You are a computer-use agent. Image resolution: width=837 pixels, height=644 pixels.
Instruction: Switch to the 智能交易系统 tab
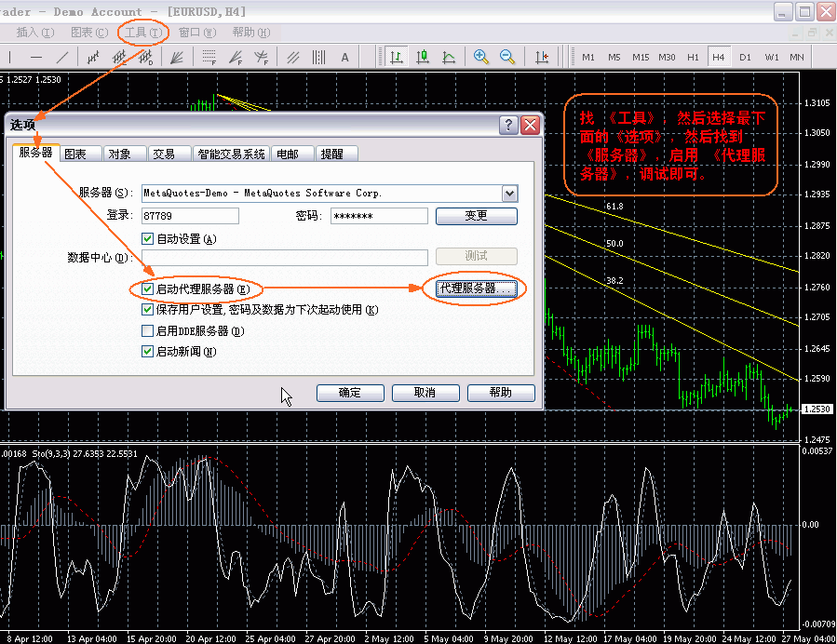tap(231, 154)
